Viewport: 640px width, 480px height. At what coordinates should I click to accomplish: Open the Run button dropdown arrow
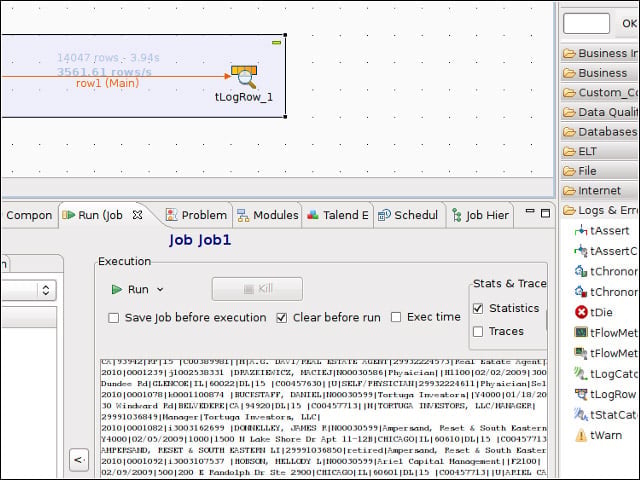[160, 290]
